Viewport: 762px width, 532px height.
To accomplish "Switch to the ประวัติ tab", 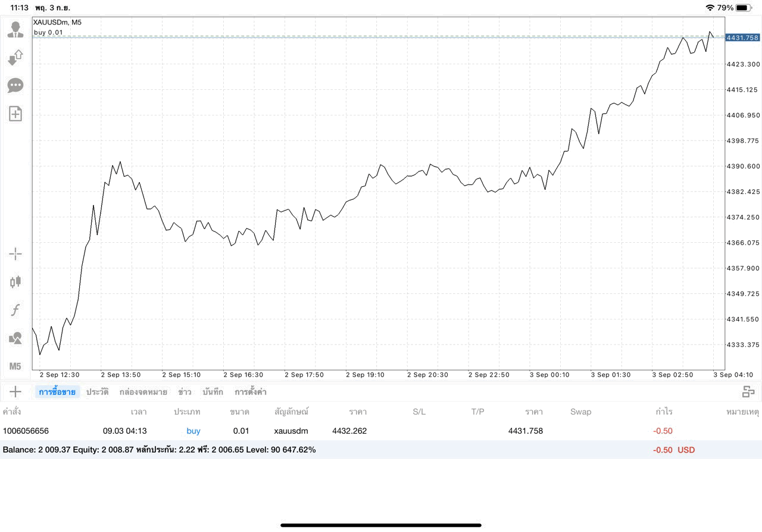I will [97, 392].
